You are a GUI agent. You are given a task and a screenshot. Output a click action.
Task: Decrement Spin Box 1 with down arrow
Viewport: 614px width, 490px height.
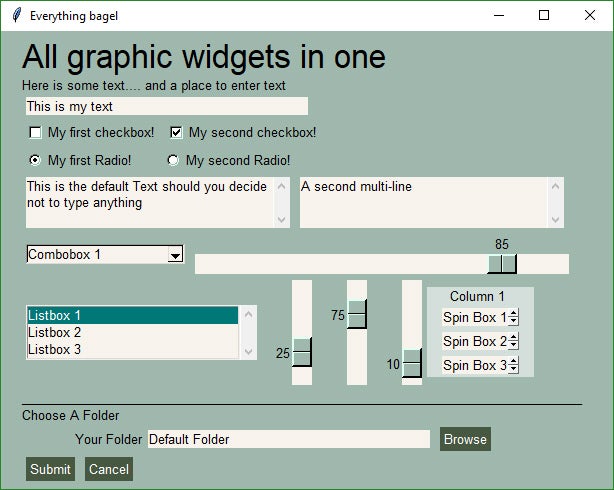point(513,321)
